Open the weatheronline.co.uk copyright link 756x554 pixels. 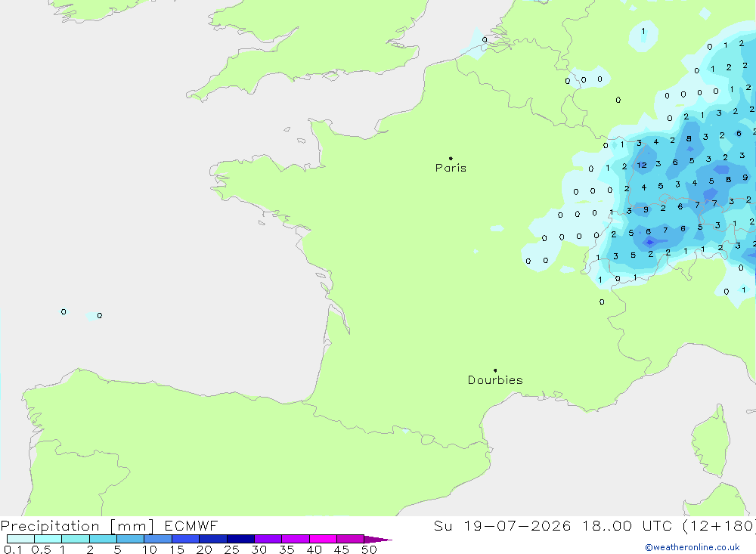click(692, 547)
